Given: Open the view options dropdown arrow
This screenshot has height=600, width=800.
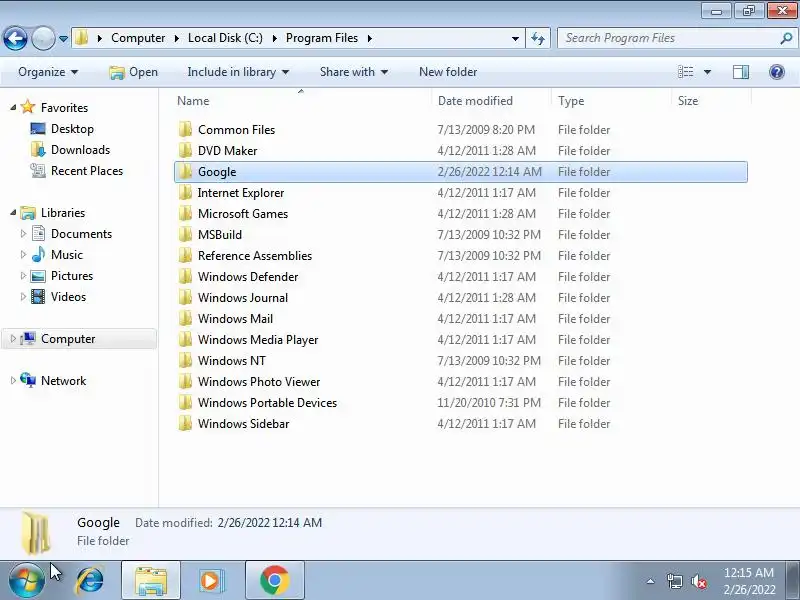Looking at the screenshot, I should click(707, 72).
